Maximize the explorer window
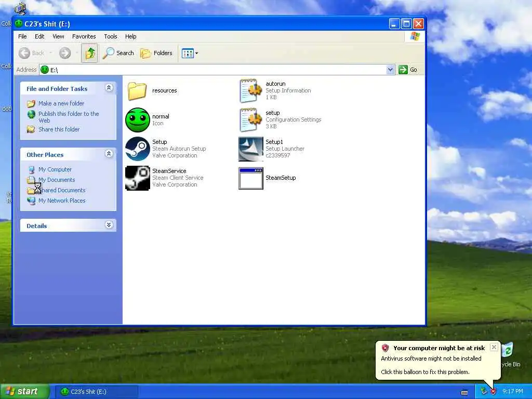The height and width of the screenshot is (399, 532). [406, 24]
